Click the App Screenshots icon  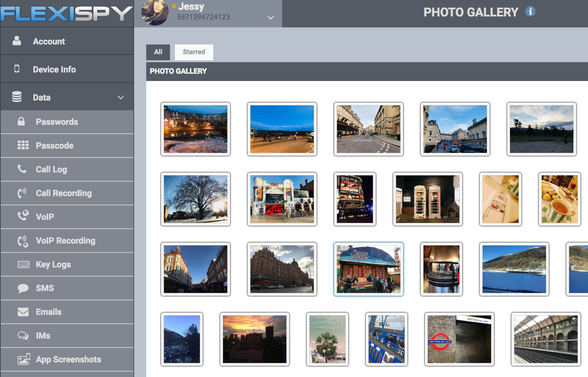[22, 359]
